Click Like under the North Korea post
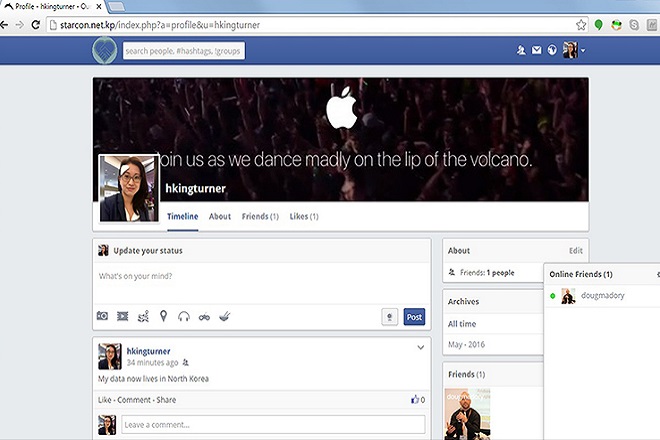 click(x=105, y=400)
